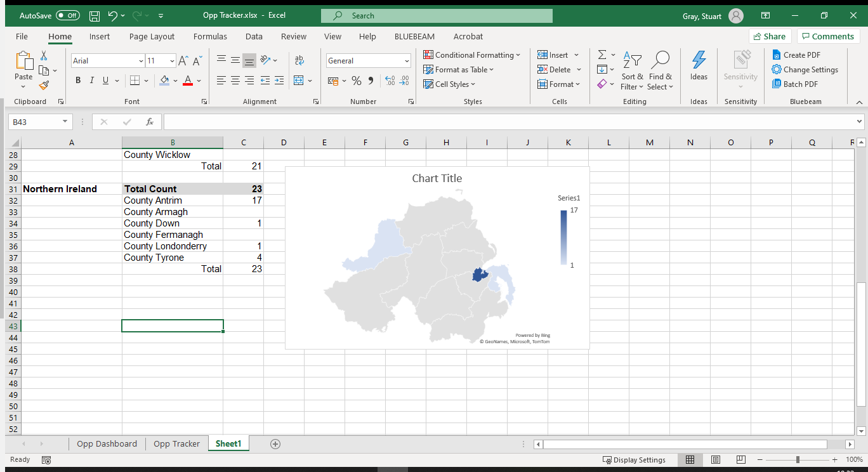Click Batch PDF button

(795, 84)
